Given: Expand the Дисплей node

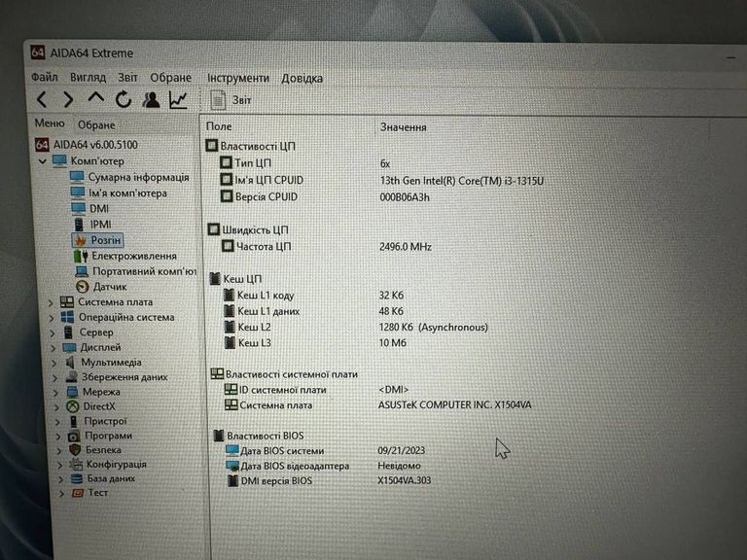Looking at the screenshot, I should click(x=53, y=348).
